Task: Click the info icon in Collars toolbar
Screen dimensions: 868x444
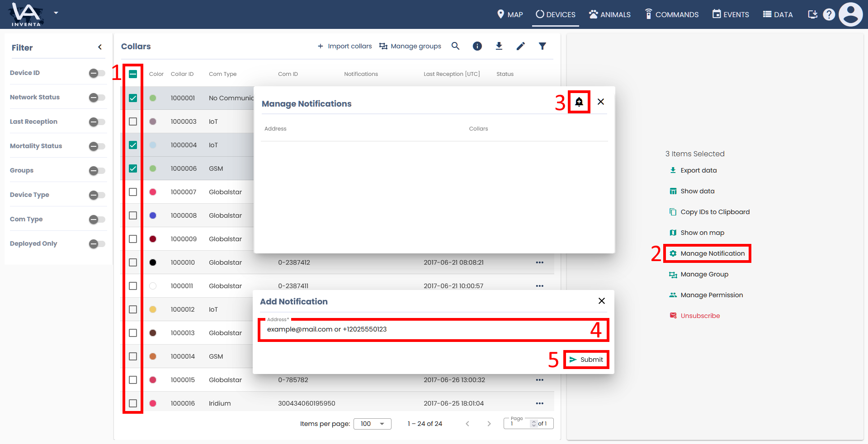Action: 477,46
